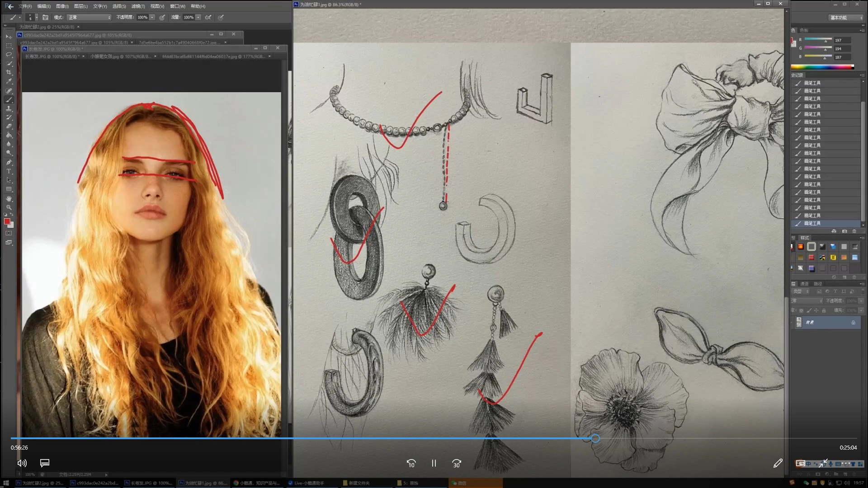The height and width of the screenshot is (488, 868).
Task: Toggle the brush panel button in options bar
Action: pyautogui.click(x=45, y=17)
